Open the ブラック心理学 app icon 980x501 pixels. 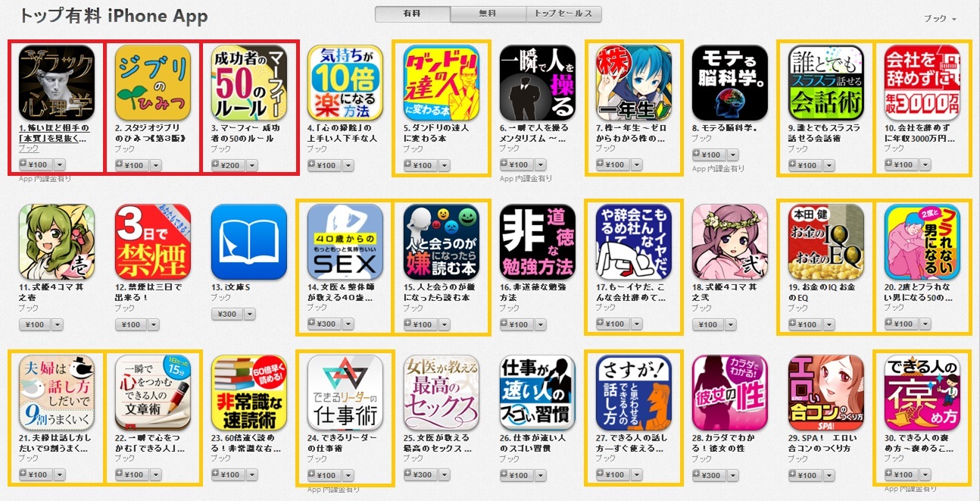(57, 83)
